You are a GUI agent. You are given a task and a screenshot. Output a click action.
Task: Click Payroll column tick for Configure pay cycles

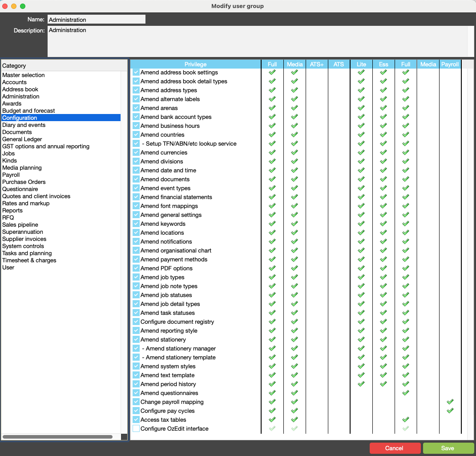coord(450,411)
